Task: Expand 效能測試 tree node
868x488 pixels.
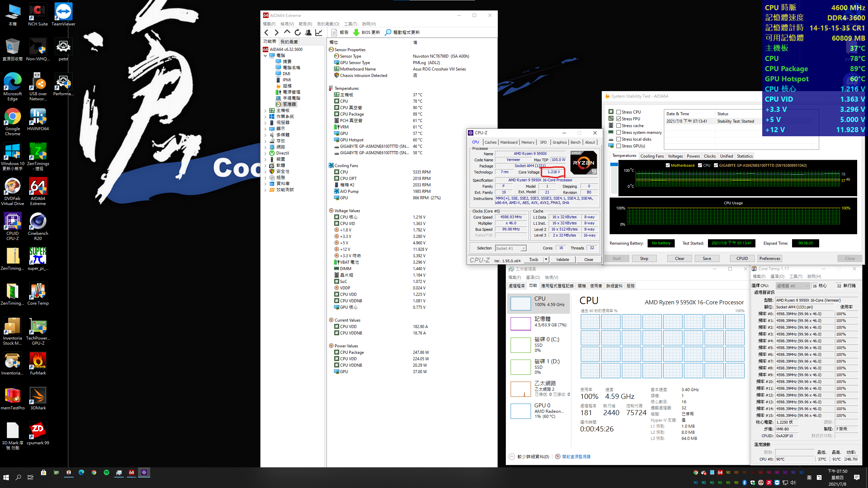Action: pos(265,190)
